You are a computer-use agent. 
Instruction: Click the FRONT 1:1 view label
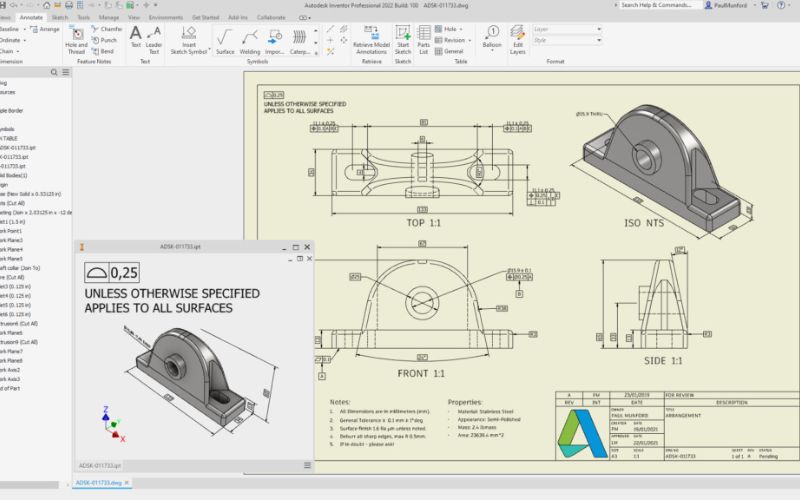(421, 373)
